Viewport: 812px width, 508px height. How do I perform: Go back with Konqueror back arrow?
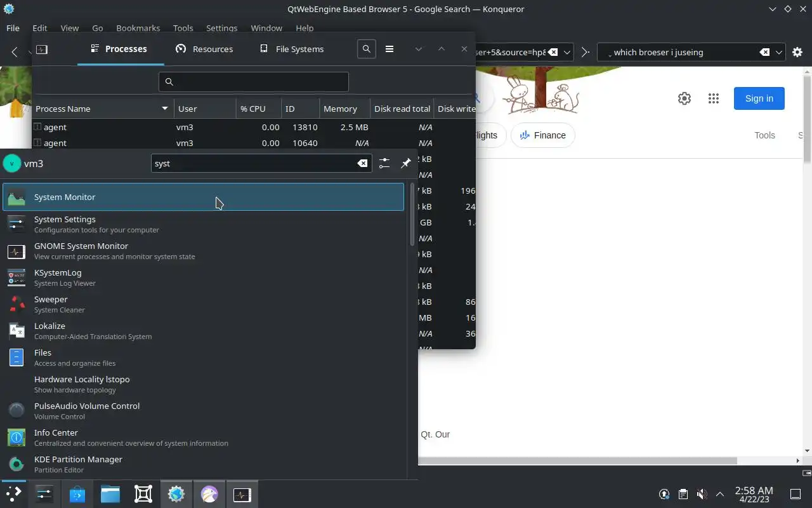tap(14, 52)
